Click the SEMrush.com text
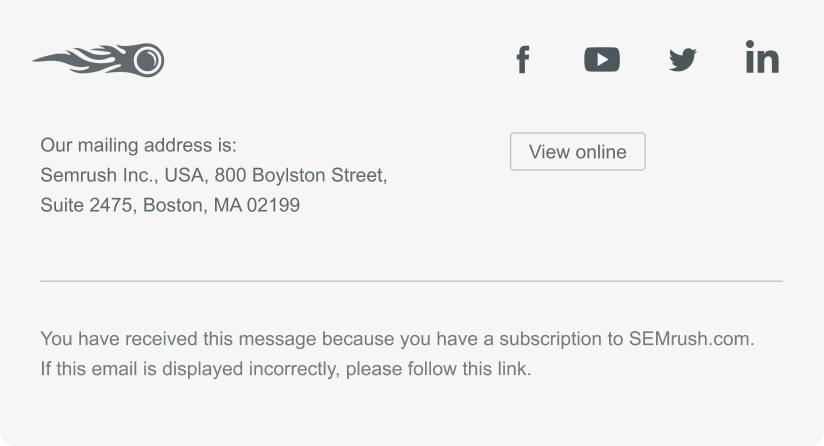824x446 pixels. pos(691,339)
